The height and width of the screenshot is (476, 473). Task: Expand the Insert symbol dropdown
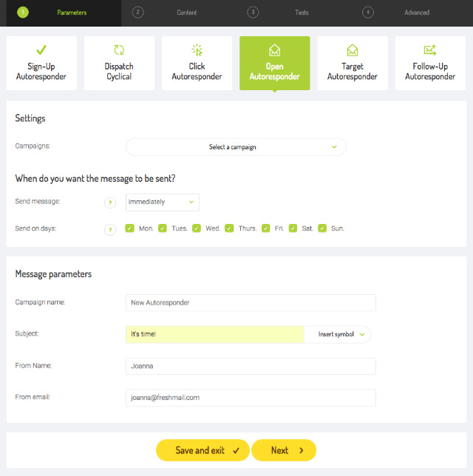pos(337,334)
